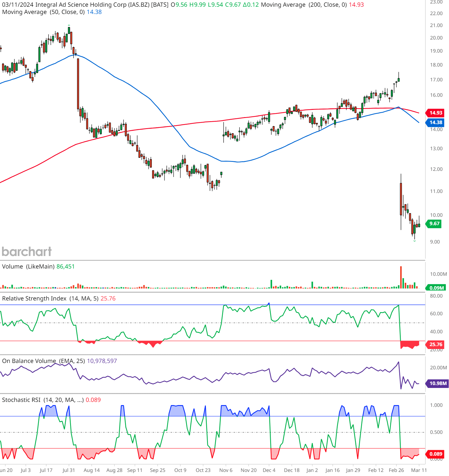This screenshot has width=449, height=476.
Task: Click the 0.09M volume value tag
Action: pos(436,288)
